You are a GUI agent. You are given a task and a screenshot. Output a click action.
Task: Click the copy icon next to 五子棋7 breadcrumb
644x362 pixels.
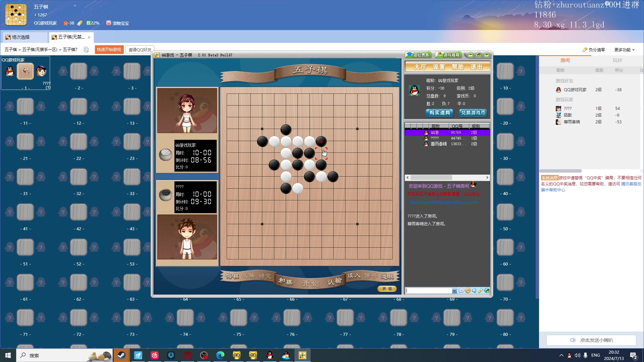(86, 50)
